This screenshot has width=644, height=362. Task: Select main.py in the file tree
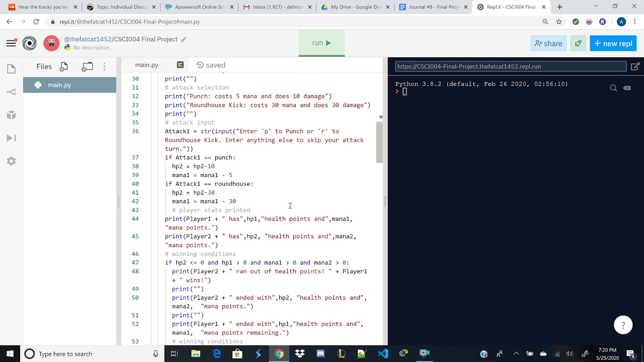[x=69, y=85]
